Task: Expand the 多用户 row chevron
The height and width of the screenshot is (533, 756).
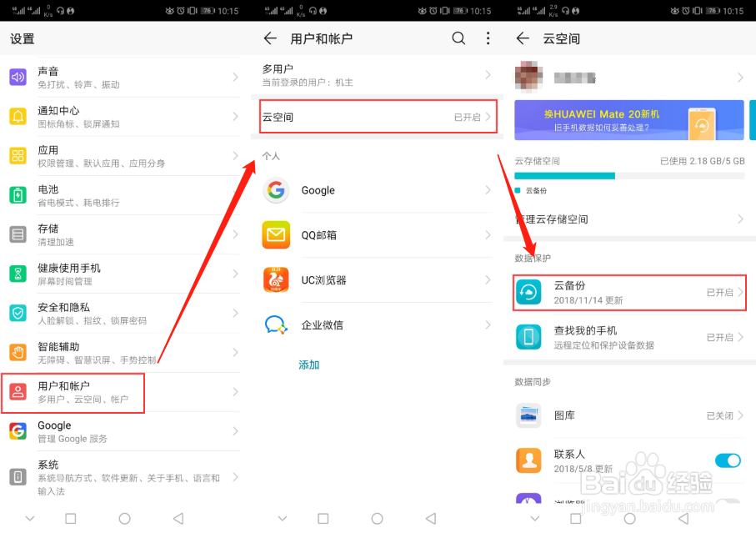Action: point(488,75)
